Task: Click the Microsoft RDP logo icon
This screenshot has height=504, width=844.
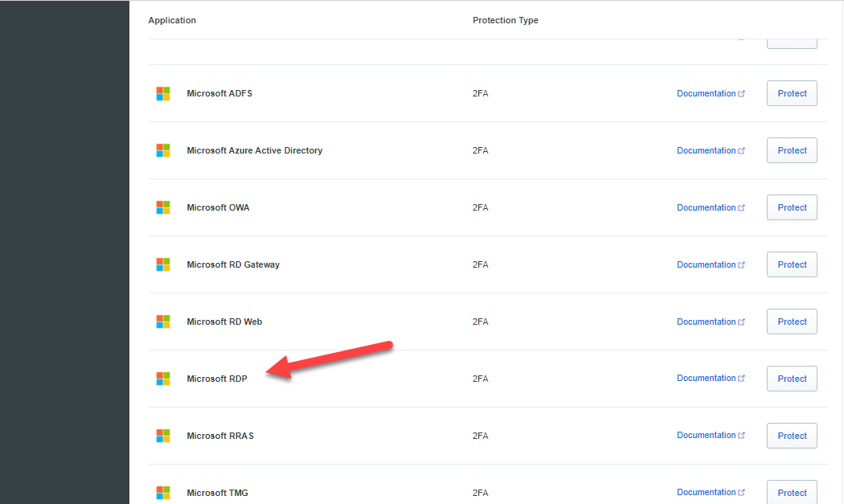Action: (163, 379)
